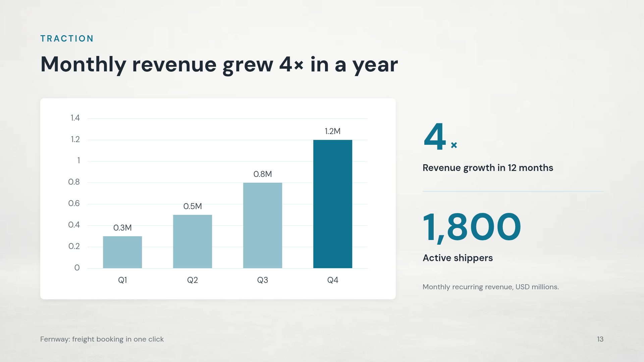Viewport: 644px width, 362px height.
Task: Click the 1.4 y-axis value
Action: [x=75, y=118]
